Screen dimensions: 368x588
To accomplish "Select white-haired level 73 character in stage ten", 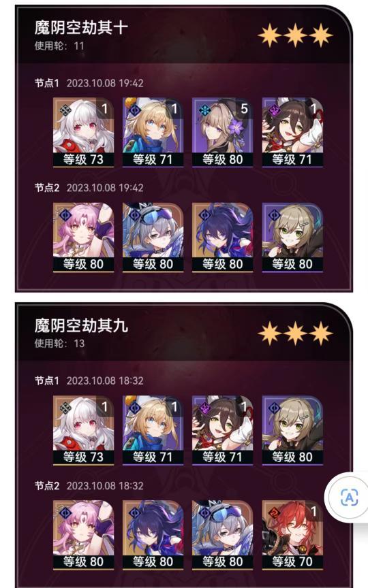I will [83, 133].
